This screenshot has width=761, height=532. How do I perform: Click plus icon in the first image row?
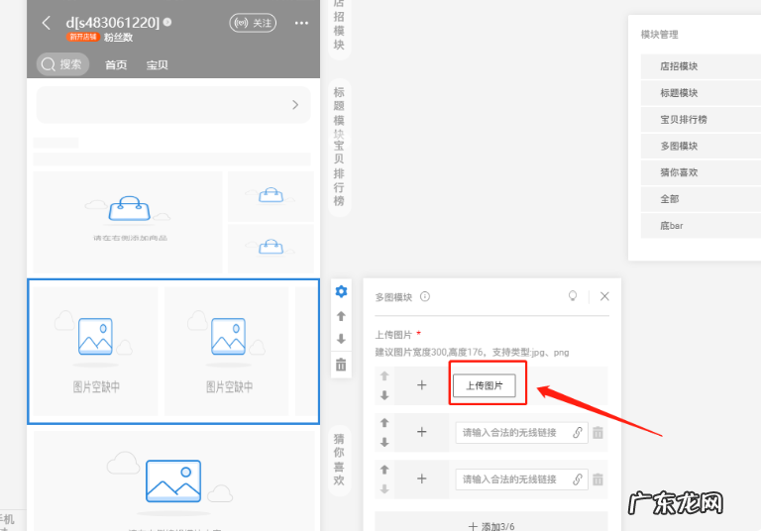pyautogui.click(x=422, y=385)
